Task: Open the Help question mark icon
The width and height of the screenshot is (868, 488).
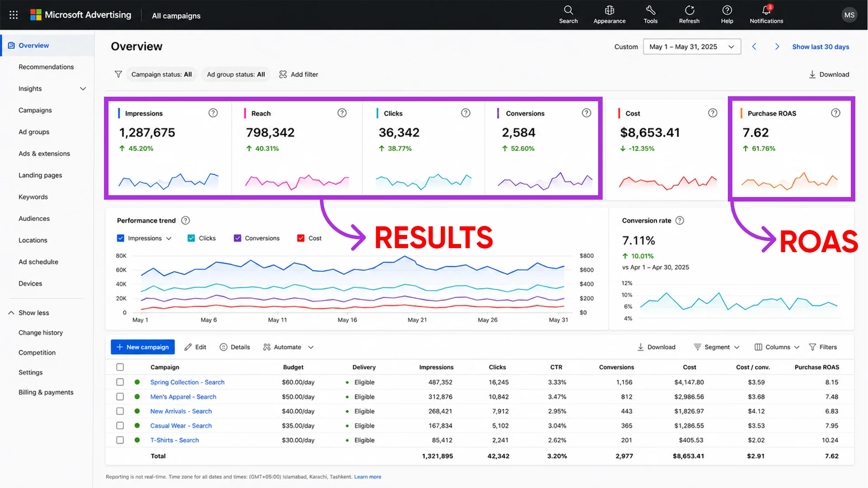Action: [727, 10]
